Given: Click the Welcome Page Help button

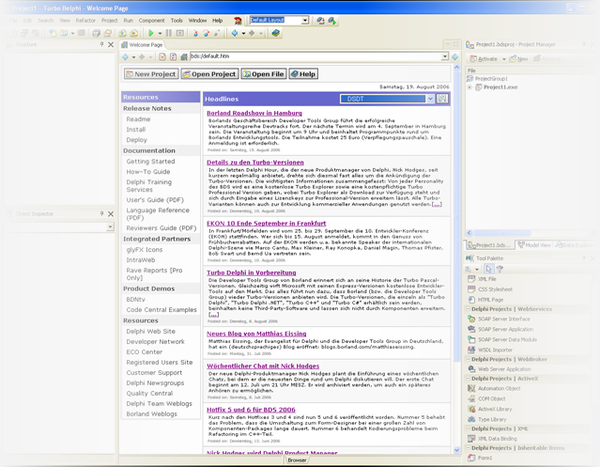Looking at the screenshot, I should 303,74.
